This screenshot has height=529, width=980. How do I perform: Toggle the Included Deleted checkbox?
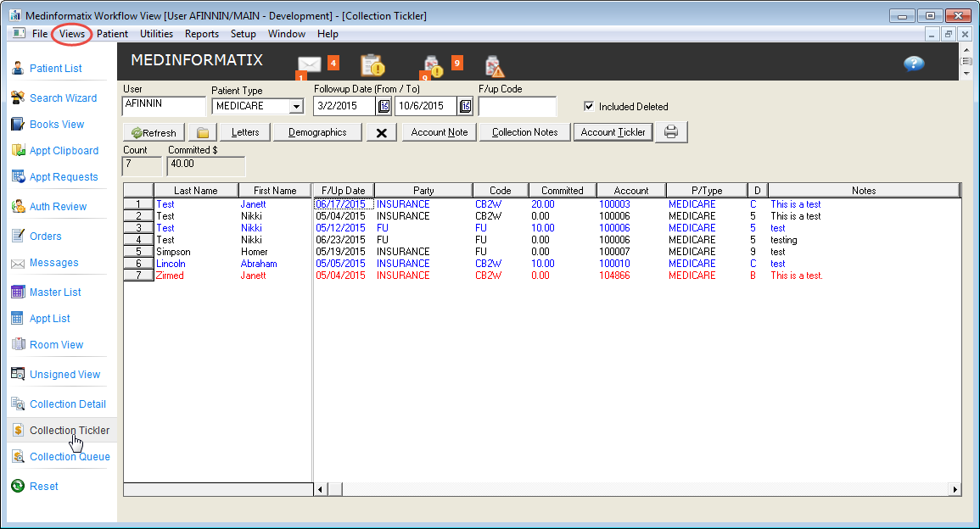(589, 107)
